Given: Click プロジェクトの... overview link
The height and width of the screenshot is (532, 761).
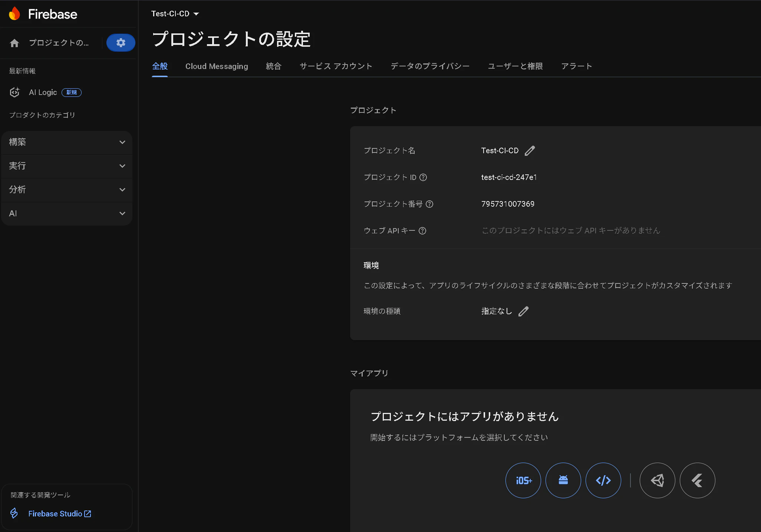Looking at the screenshot, I should tap(59, 43).
